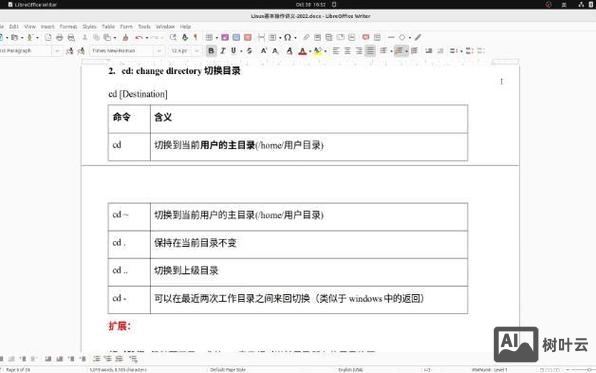Open the Edit menu

[x=14, y=27]
